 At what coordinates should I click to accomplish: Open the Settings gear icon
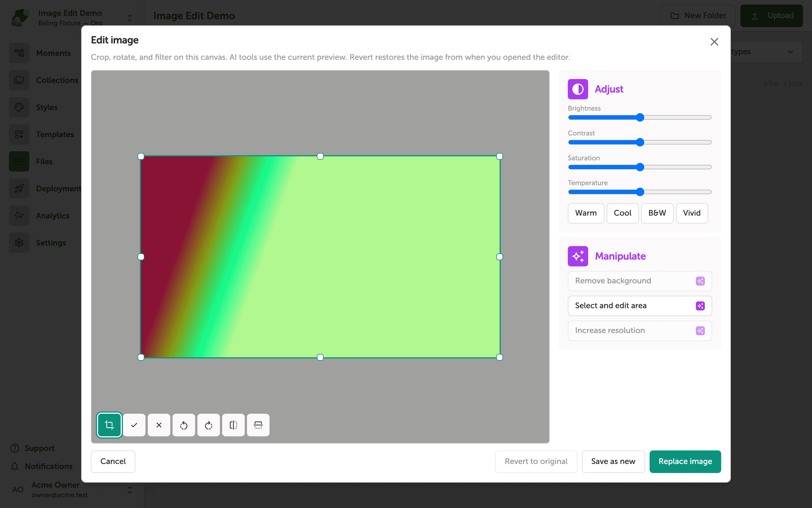tap(19, 243)
